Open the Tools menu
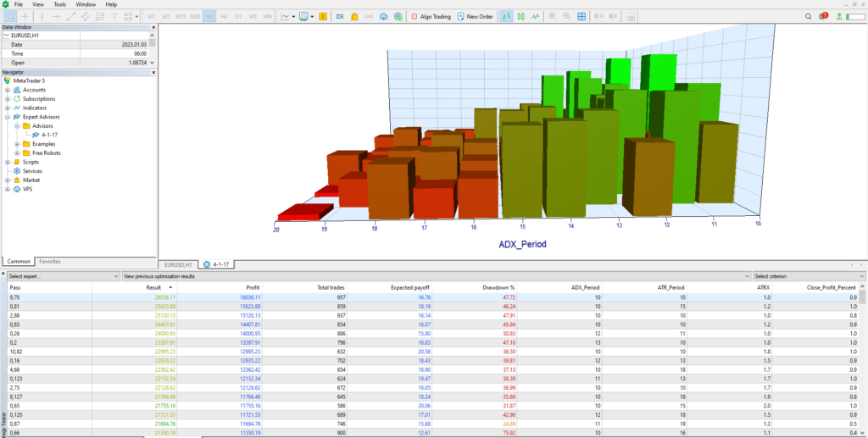Screen dimensions: 868x438 (x=59, y=4)
